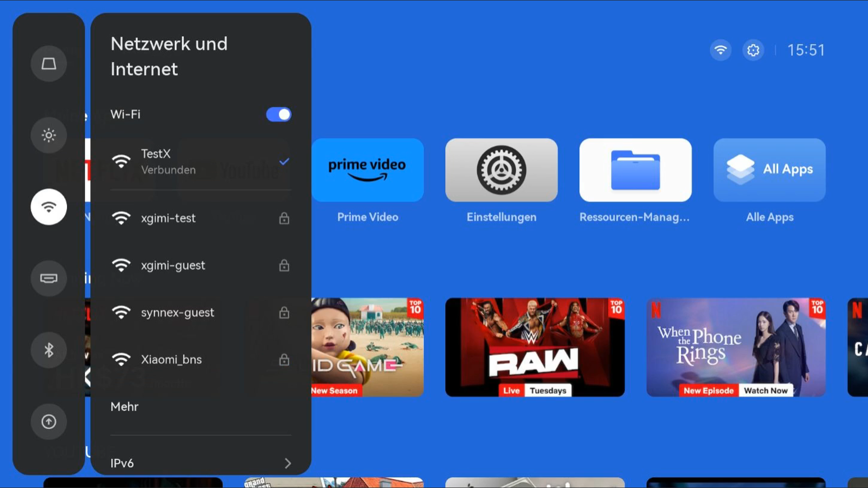Click the Watch Now badge
868x488 pixels.
[766, 390]
